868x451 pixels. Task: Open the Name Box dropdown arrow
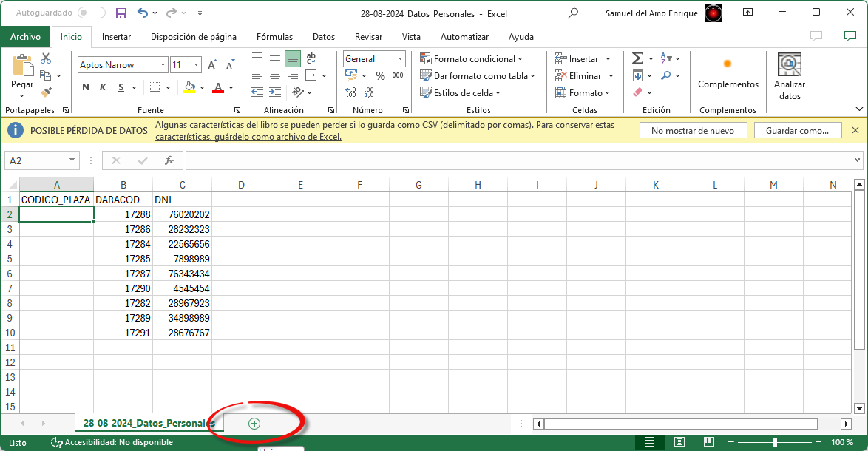(72, 160)
